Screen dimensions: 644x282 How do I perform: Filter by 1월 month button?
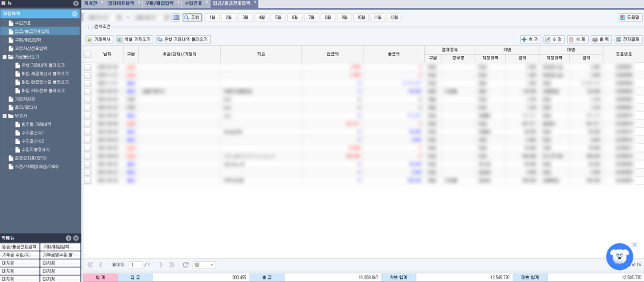[212, 17]
